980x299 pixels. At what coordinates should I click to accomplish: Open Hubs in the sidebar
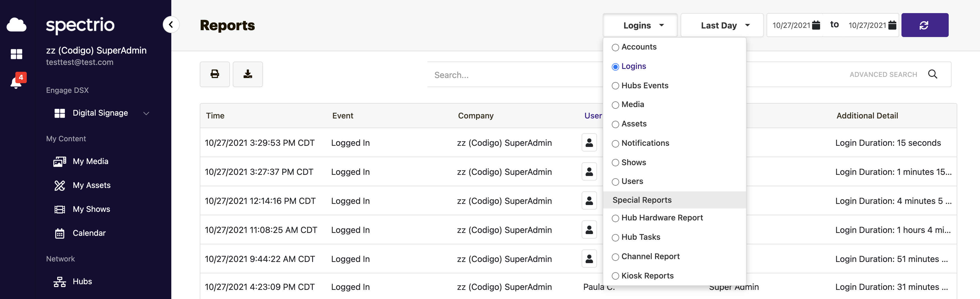coord(73,281)
